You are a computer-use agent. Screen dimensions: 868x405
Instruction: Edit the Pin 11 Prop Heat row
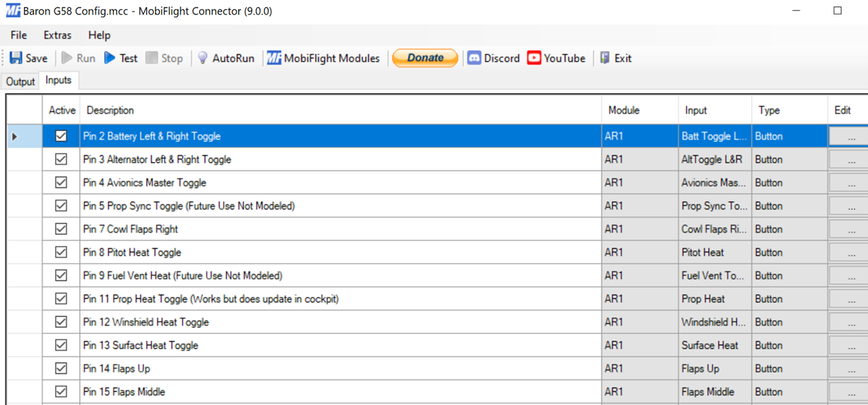coord(849,299)
